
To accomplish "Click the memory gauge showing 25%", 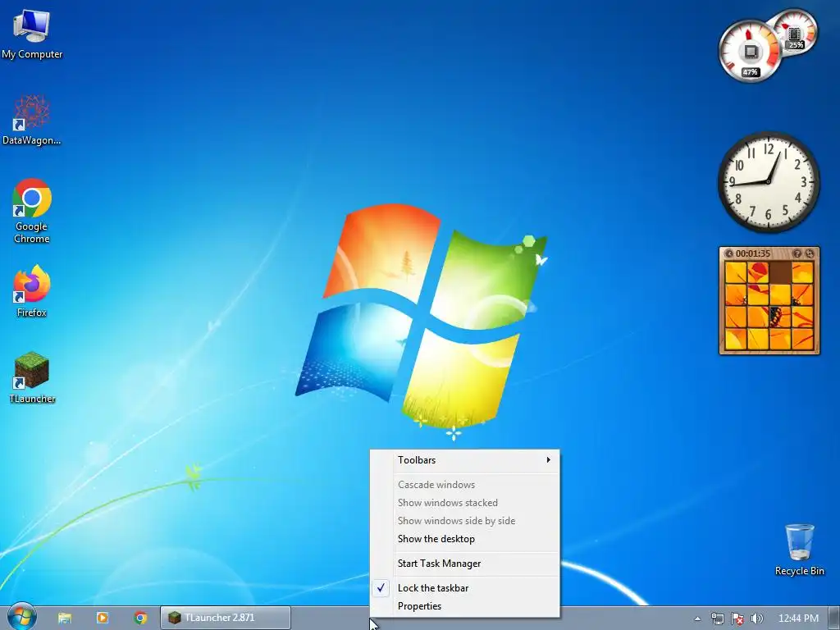I will pyautogui.click(x=794, y=32).
